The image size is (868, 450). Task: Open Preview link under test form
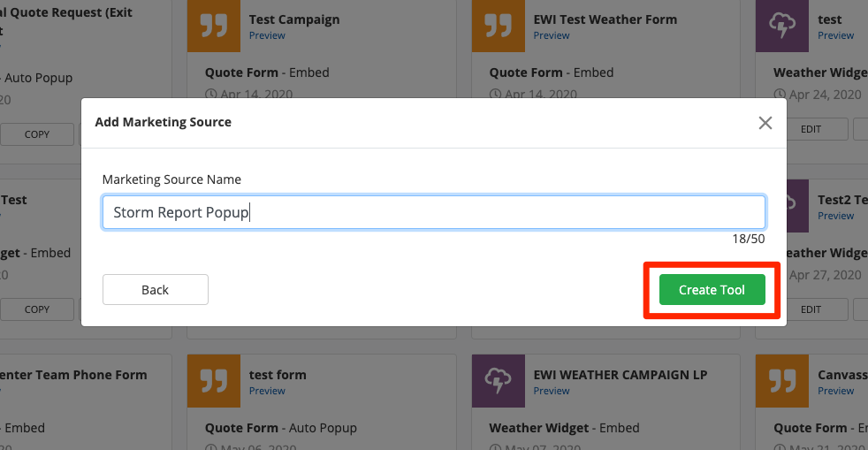267,391
